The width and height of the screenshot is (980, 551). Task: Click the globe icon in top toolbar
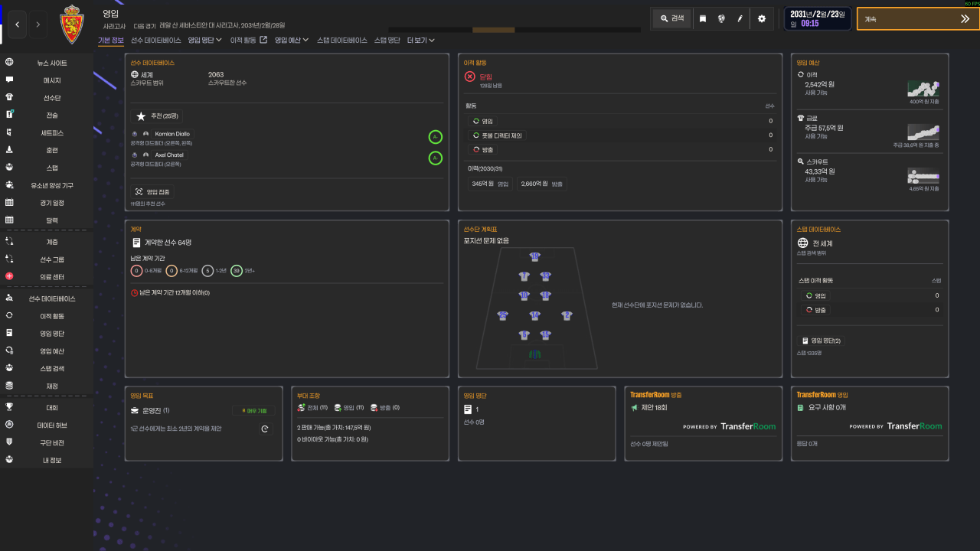(x=721, y=18)
